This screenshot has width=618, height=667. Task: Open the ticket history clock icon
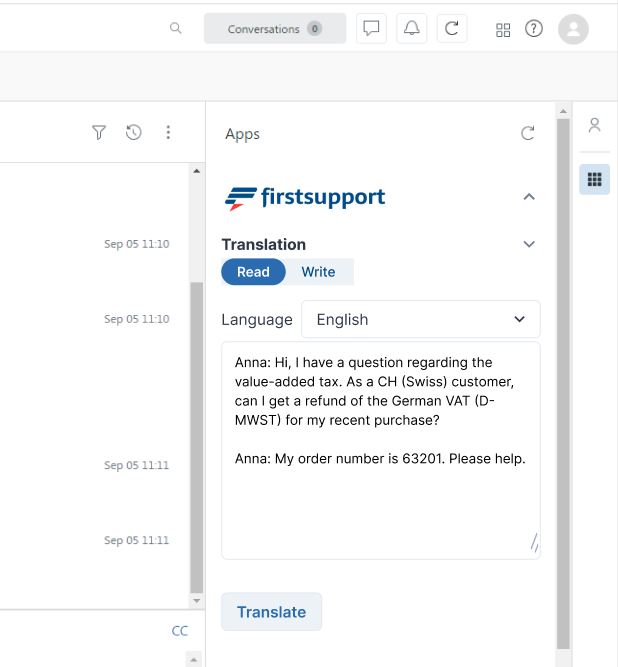coord(134,132)
